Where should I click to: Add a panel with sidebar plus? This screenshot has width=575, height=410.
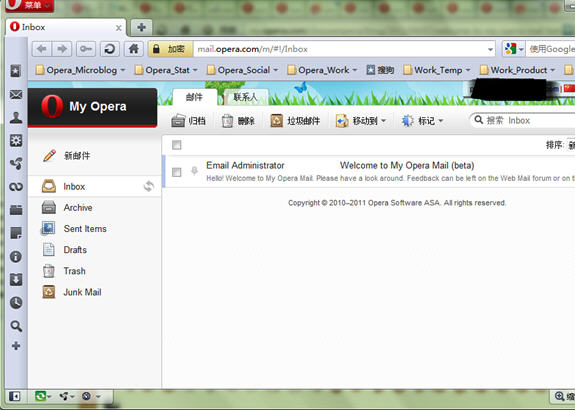pyautogui.click(x=16, y=346)
